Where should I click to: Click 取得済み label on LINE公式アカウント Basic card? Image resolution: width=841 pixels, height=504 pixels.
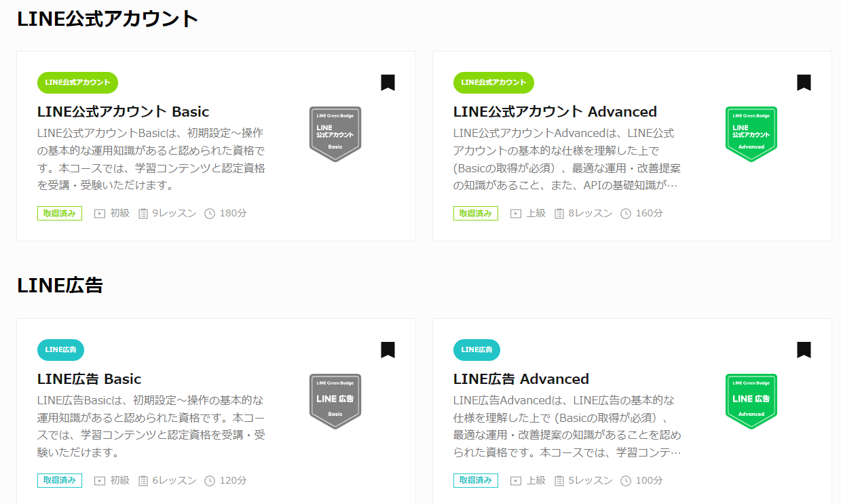[60, 214]
